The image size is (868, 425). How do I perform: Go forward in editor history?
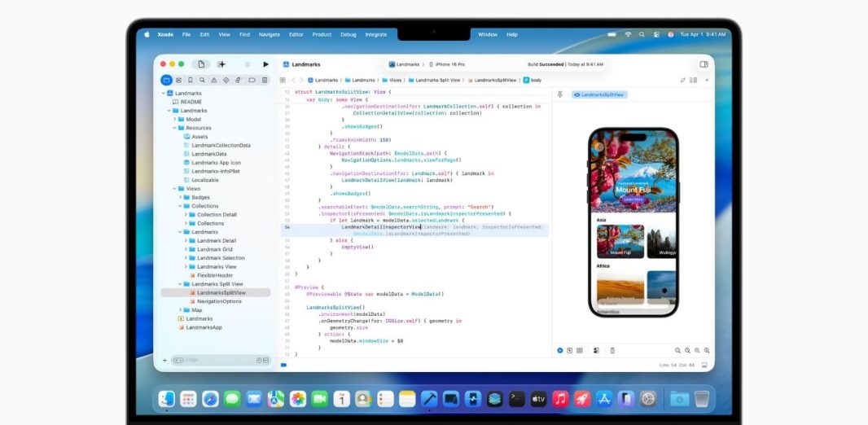(x=300, y=81)
